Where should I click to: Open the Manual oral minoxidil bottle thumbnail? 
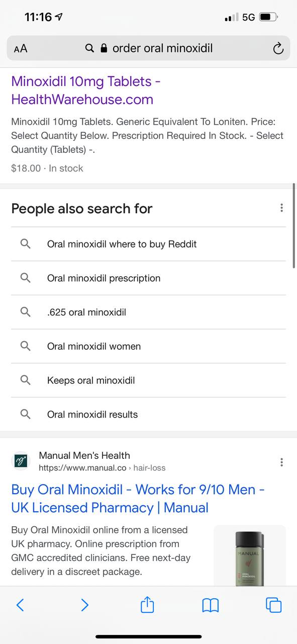pos(250,555)
